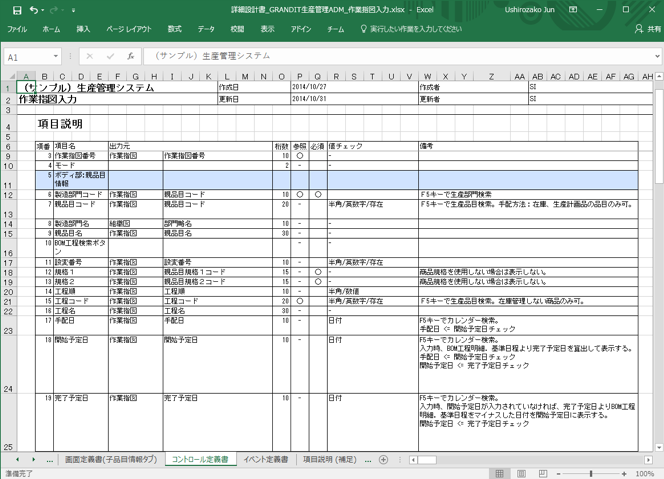The width and height of the screenshot is (664, 479).
Task: Add a new sheet with plus icon
Action: [383, 459]
